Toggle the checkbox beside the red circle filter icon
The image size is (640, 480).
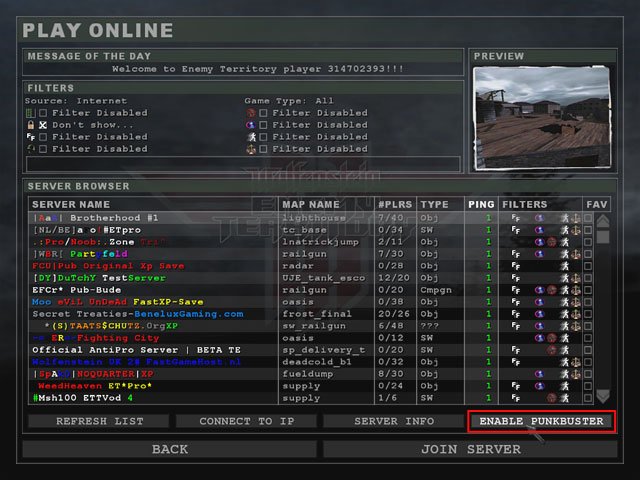(263, 113)
